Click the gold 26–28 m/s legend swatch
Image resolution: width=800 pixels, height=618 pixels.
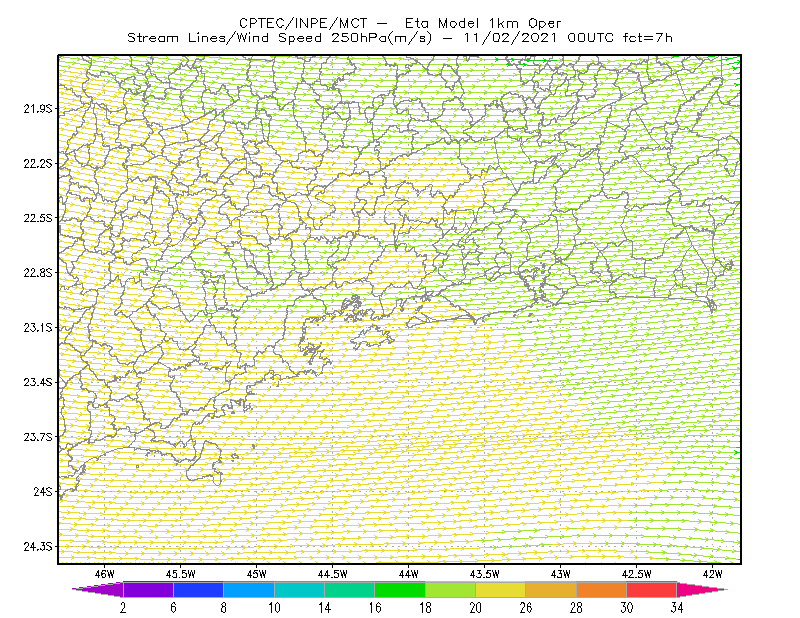[551, 589]
